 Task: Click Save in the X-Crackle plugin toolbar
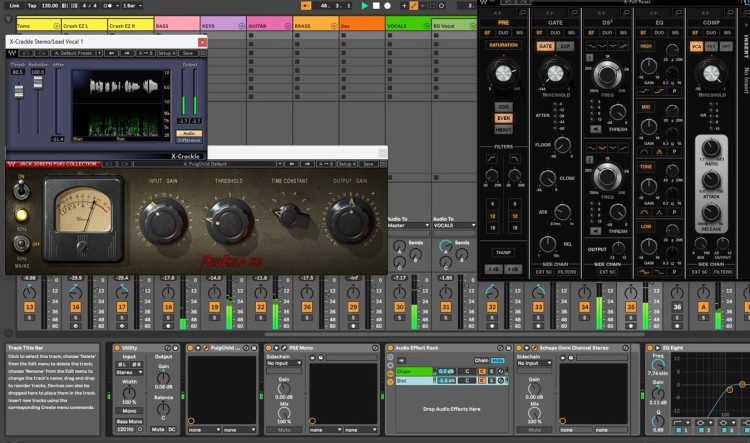point(188,53)
